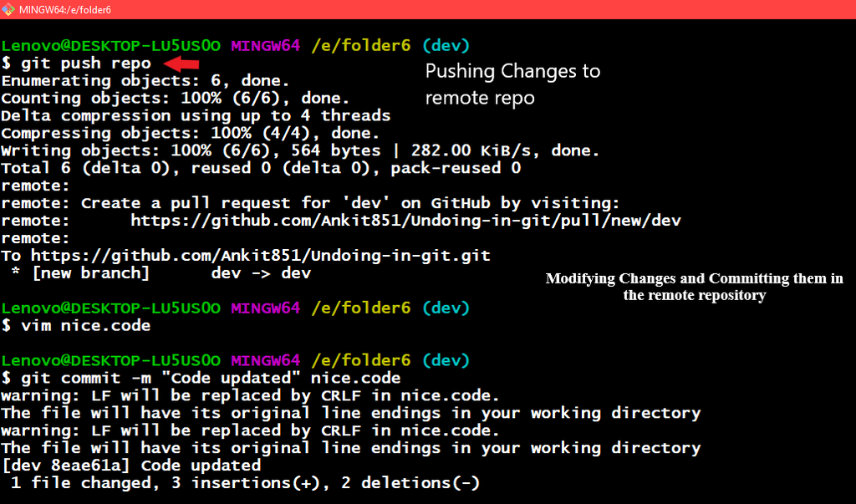Screen dimensions: 856x504
Task: Click the Git Bash icon in title bar
Action: [8, 9]
